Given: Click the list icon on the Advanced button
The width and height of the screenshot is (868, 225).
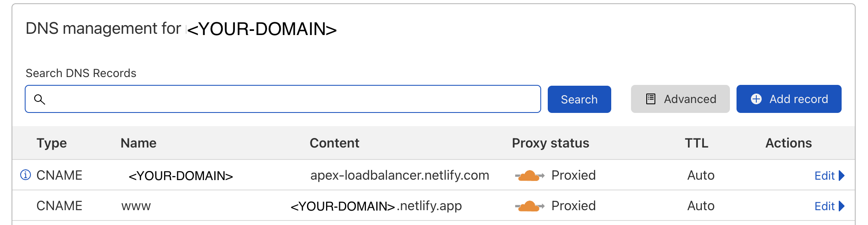Looking at the screenshot, I should (x=650, y=99).
